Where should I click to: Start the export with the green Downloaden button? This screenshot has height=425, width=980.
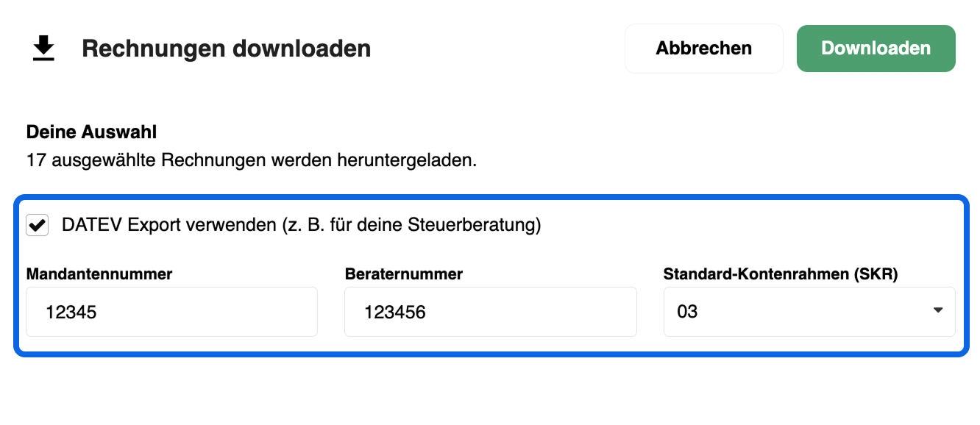(876, 49)
